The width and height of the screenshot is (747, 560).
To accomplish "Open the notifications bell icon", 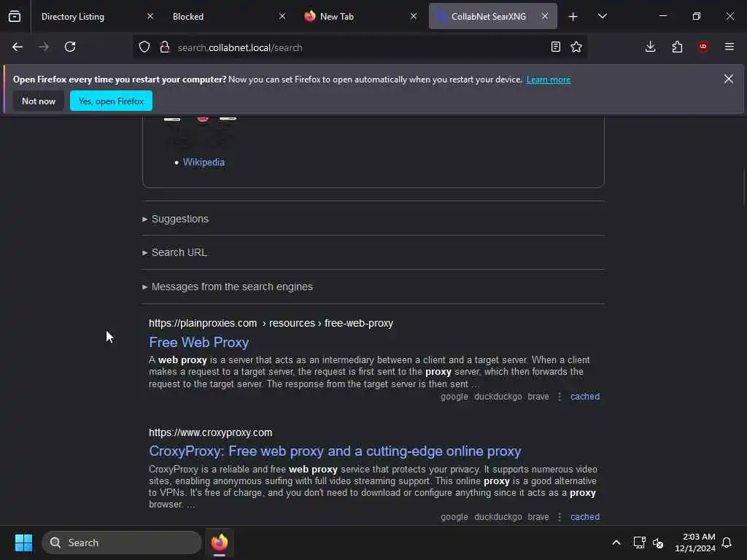I will pos(727,542).
